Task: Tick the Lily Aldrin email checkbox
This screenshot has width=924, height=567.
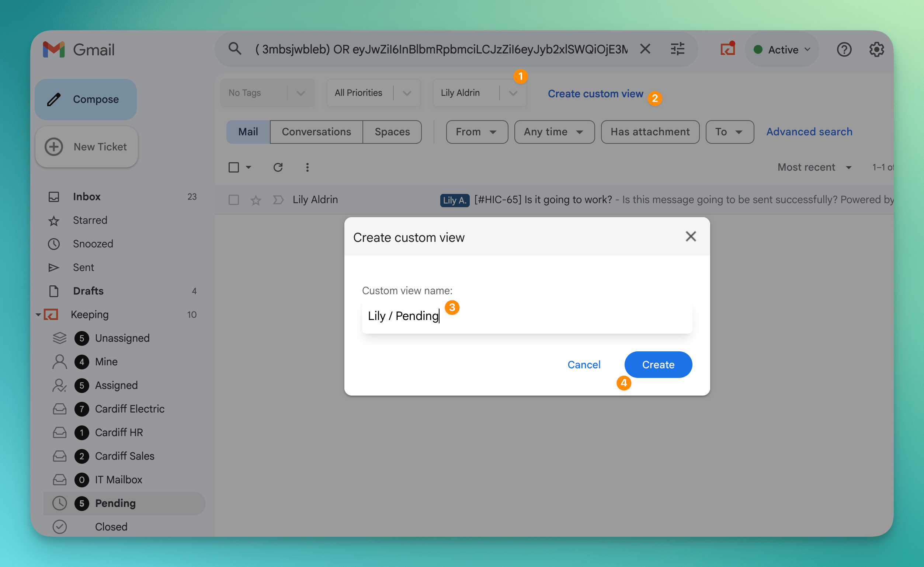Action: tap(234, 200)
